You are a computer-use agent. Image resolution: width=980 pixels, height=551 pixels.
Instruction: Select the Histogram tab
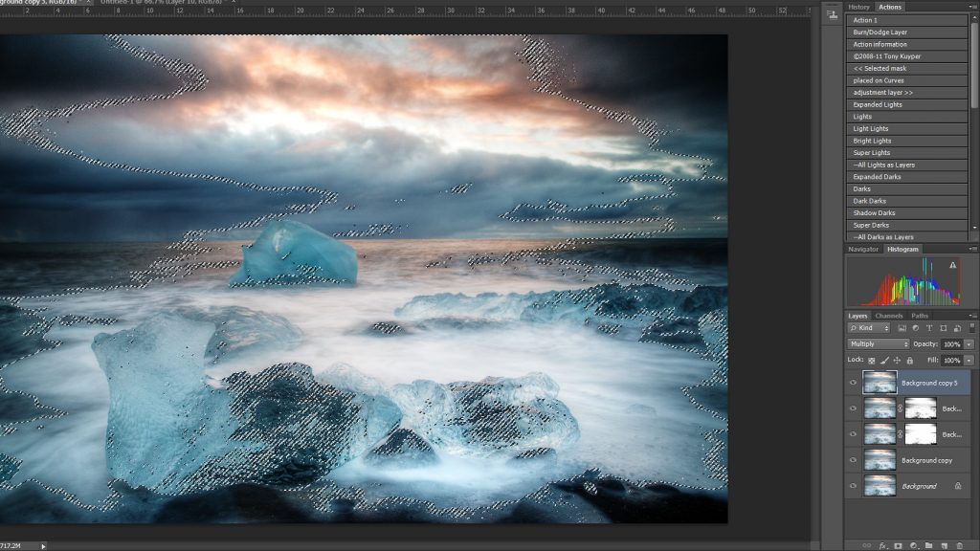pyautogui.click(x=903, y=250)
